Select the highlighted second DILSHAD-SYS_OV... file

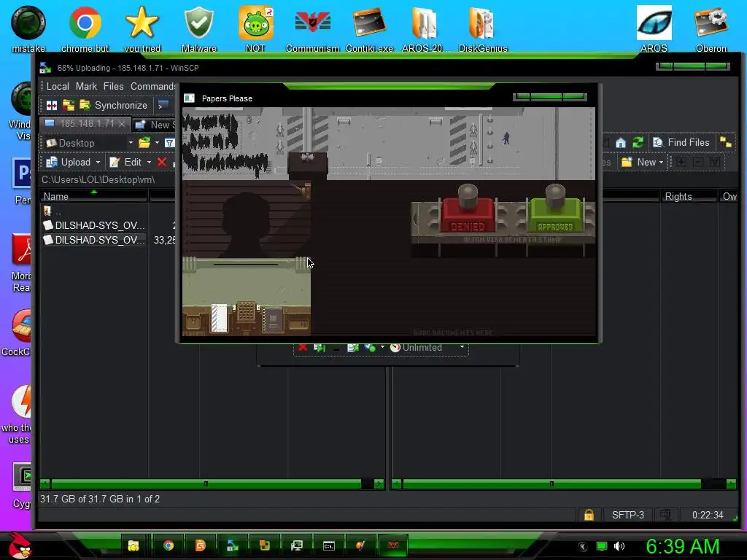94,240
